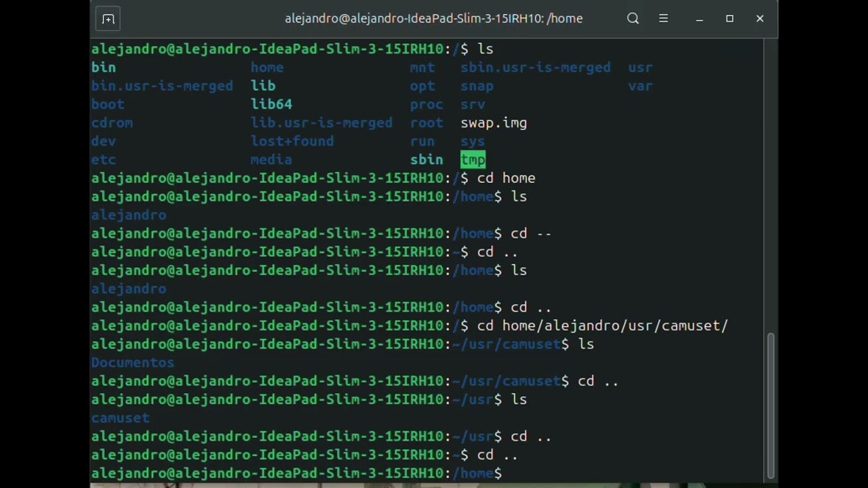This screenshot has height=488, width=868.
Task: Click the 'cd --' command text
Action: click(531, 233)
